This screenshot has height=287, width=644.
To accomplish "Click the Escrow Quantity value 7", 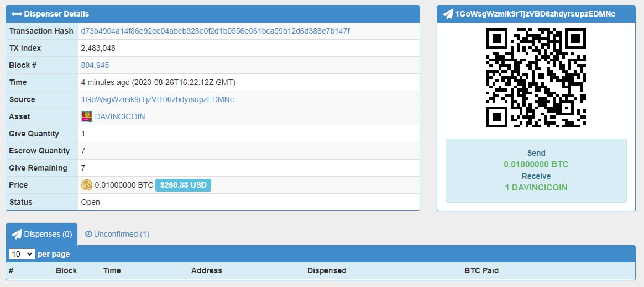I will pos(83,151).
